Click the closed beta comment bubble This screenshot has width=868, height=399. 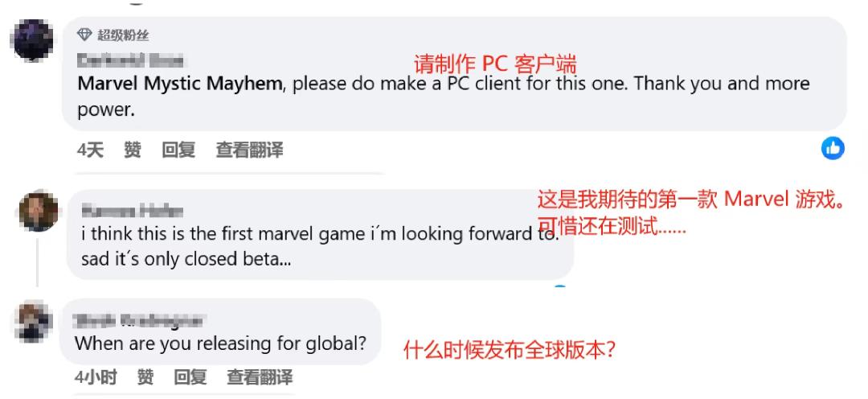coord(320,234)
